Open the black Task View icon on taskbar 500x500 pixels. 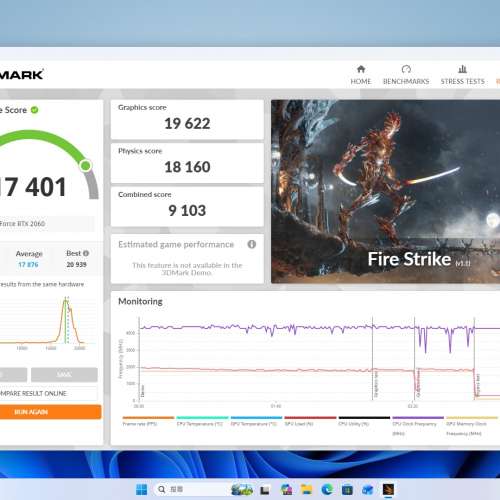[265, 490]
